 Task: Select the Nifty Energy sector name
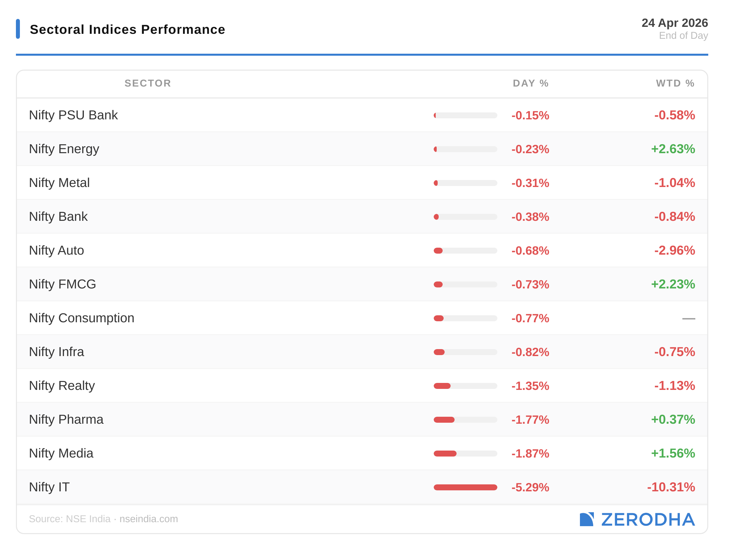(64, 149)
